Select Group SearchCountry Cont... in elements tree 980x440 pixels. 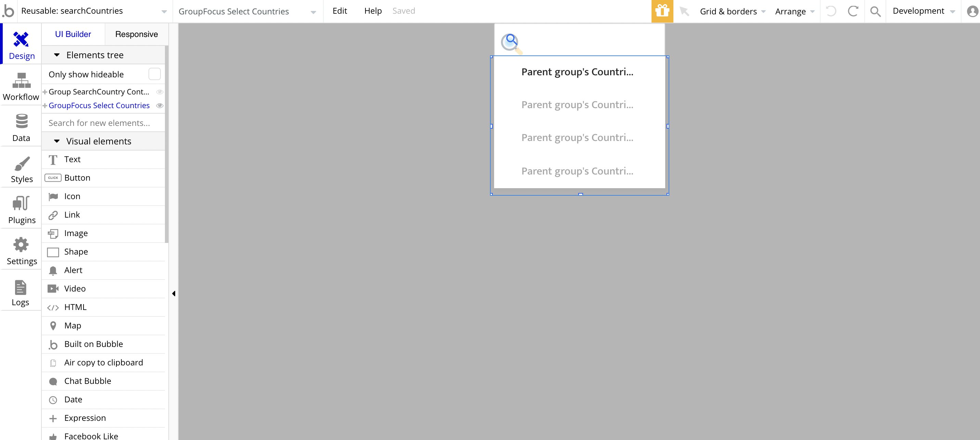tap(99, 92)
